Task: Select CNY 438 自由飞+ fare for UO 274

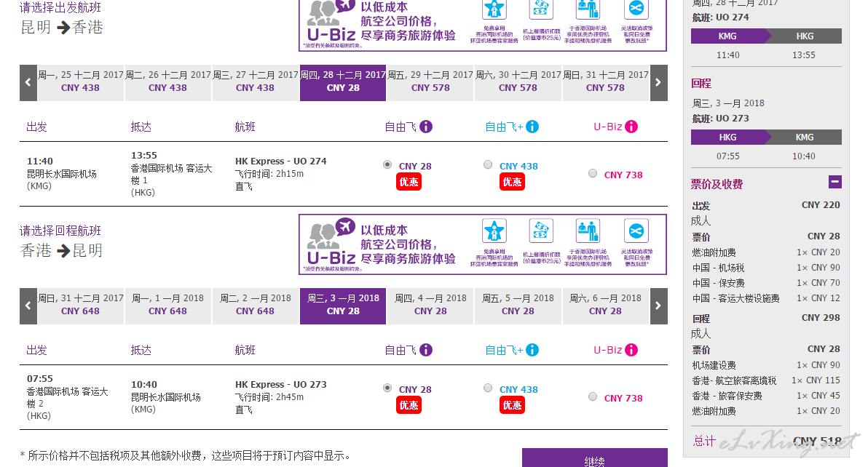Action: [x=488, y=164]
